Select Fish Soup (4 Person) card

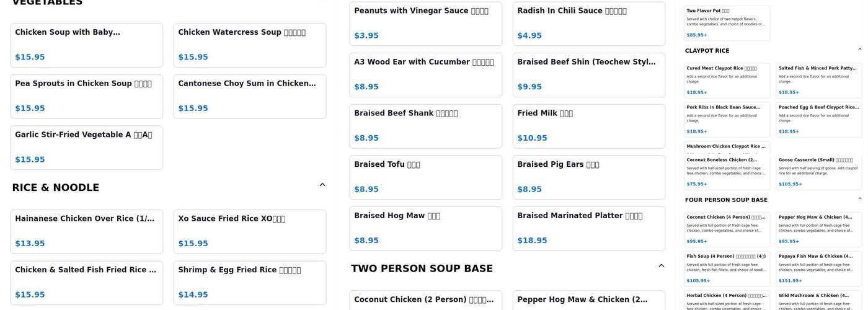tap(727, 268)
